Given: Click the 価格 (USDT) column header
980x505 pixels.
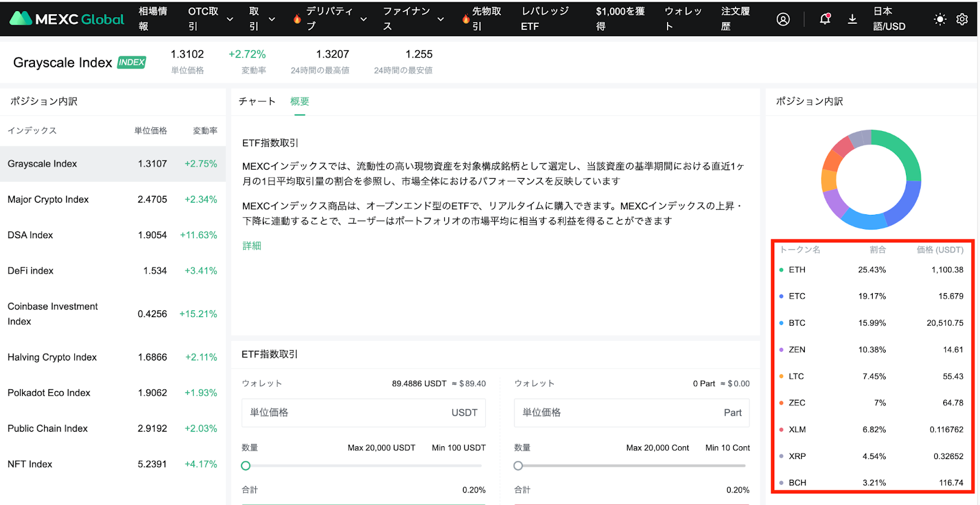Looking at the screenshot, I should 940,250.
